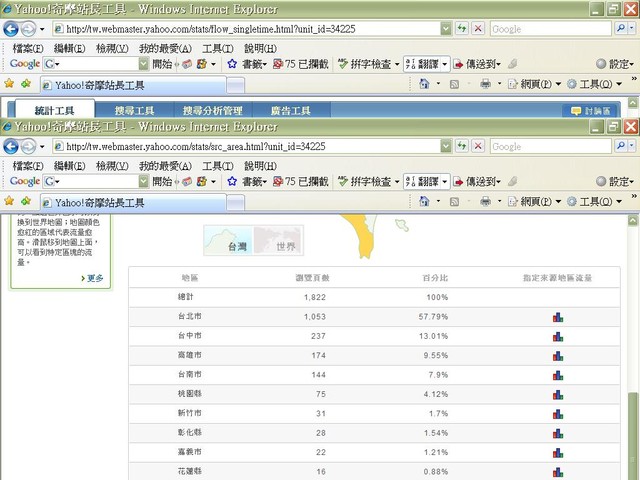Click Print icon in front window toolbar

tap(485, 201)
